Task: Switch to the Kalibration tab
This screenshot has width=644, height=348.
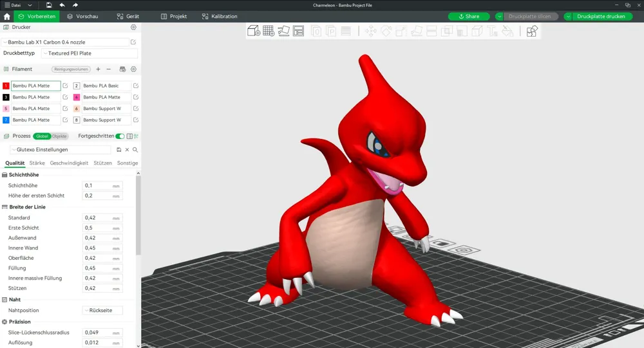Action: click(220, 17)
